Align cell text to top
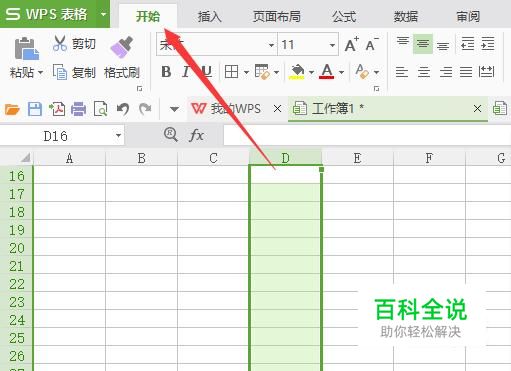The height and width of the screenshot is (371, 511). pyautogui.click(x=403, y=42)
